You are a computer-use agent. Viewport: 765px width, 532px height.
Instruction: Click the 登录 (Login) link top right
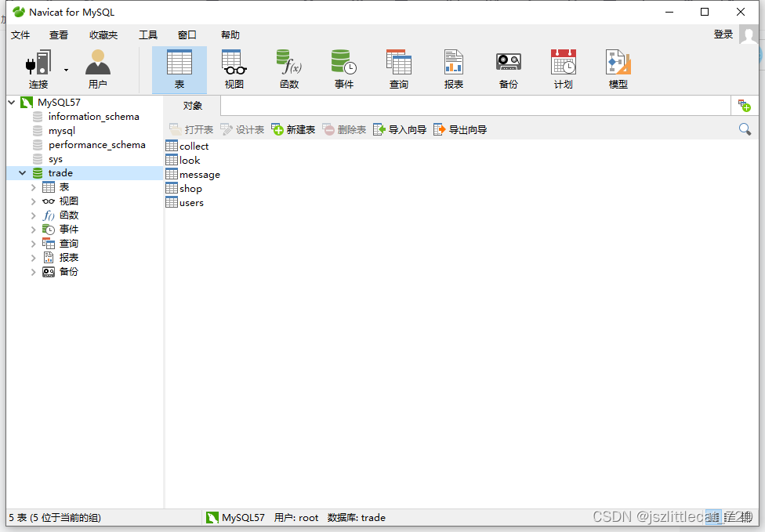tap(723, 34)
